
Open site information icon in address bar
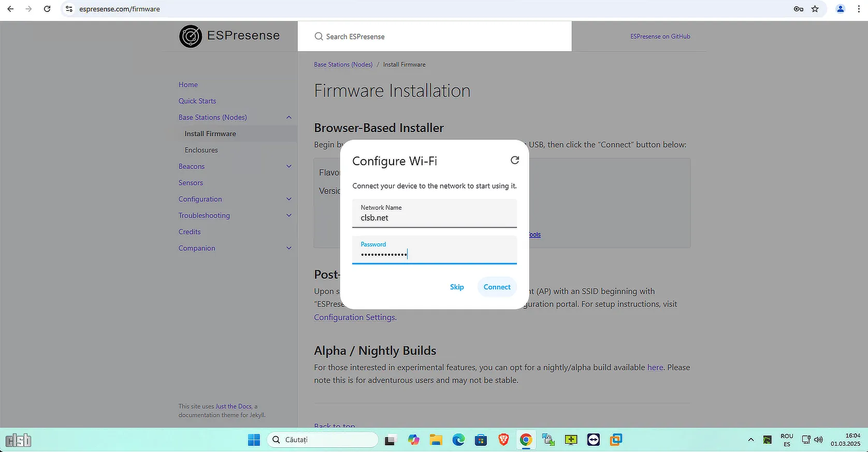[x=69, y=9]
